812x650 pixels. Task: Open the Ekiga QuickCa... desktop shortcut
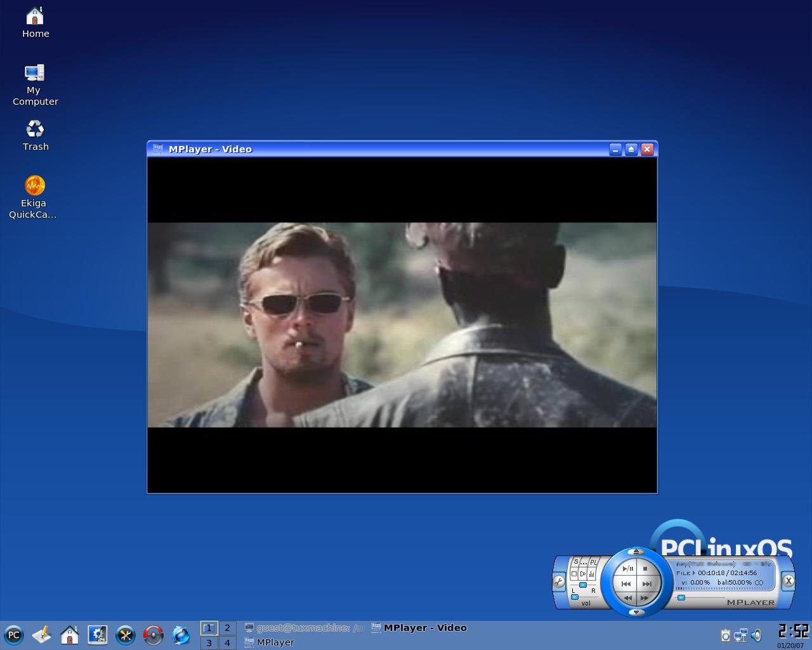pyautogui.click(x=34, y=197)
